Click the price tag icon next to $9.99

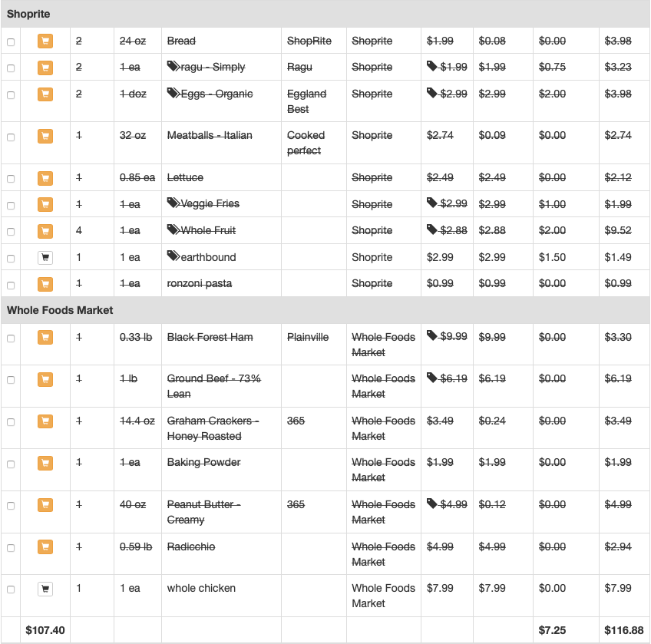(x=432, y=335)
